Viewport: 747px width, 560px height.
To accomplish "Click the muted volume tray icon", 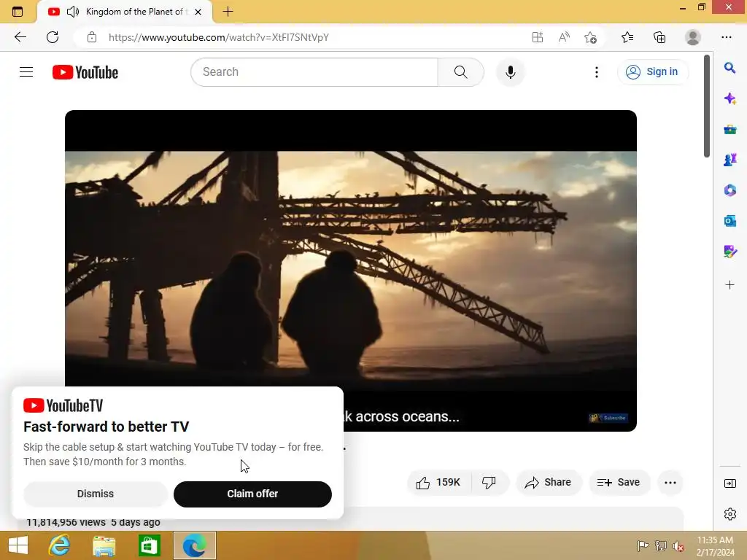I will click(x=678, y=546).
